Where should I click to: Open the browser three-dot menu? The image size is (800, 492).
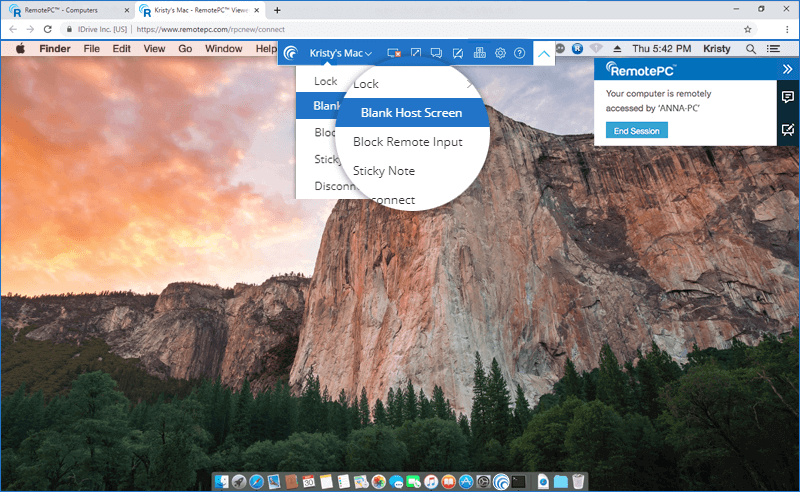pyautogui.click(x=787, y=30)
